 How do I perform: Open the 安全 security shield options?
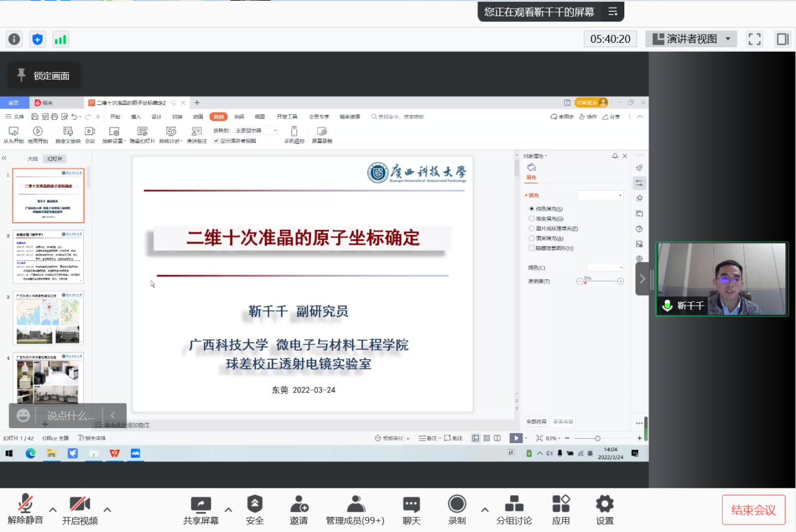coord(255,509)
